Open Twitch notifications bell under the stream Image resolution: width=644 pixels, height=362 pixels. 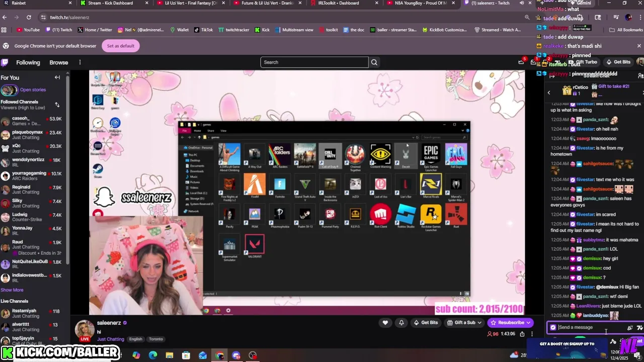(401, 323)
